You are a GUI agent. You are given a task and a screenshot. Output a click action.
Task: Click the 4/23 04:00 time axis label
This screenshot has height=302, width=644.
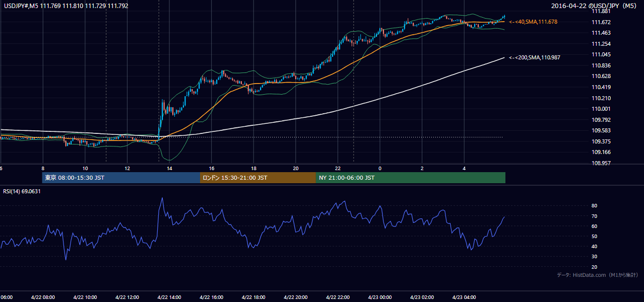point(464,297)
